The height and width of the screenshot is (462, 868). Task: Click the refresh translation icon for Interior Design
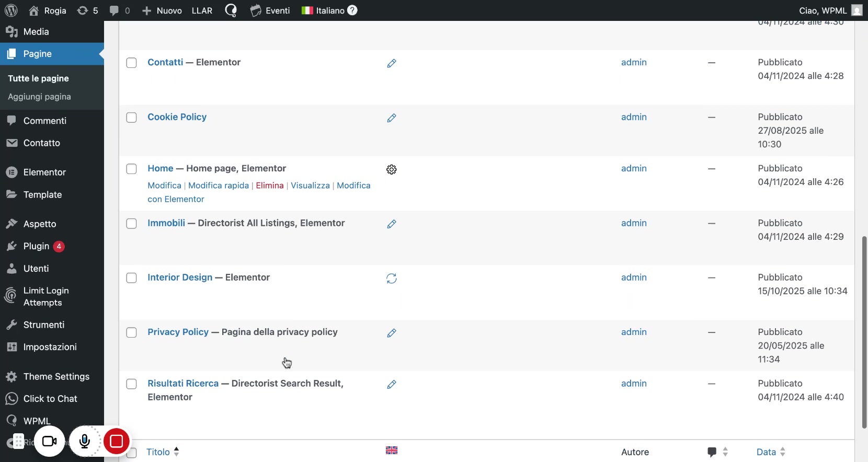tap(391, 279)
